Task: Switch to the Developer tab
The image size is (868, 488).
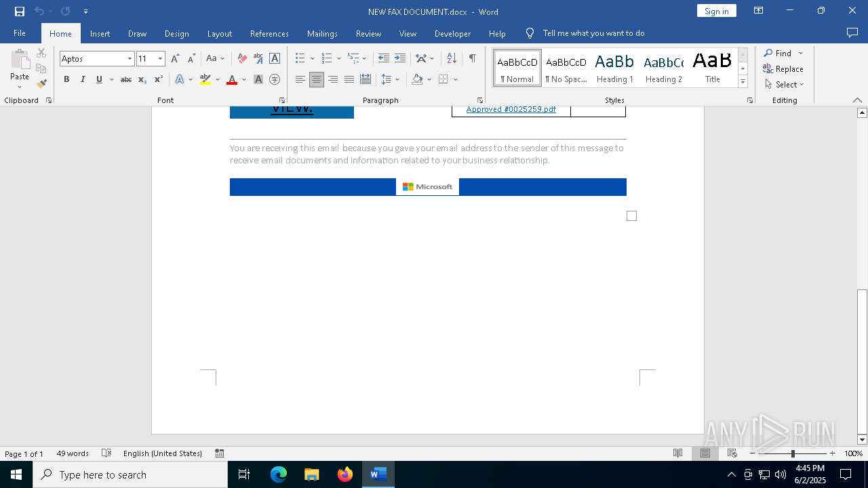Action: tap(452, 33)
